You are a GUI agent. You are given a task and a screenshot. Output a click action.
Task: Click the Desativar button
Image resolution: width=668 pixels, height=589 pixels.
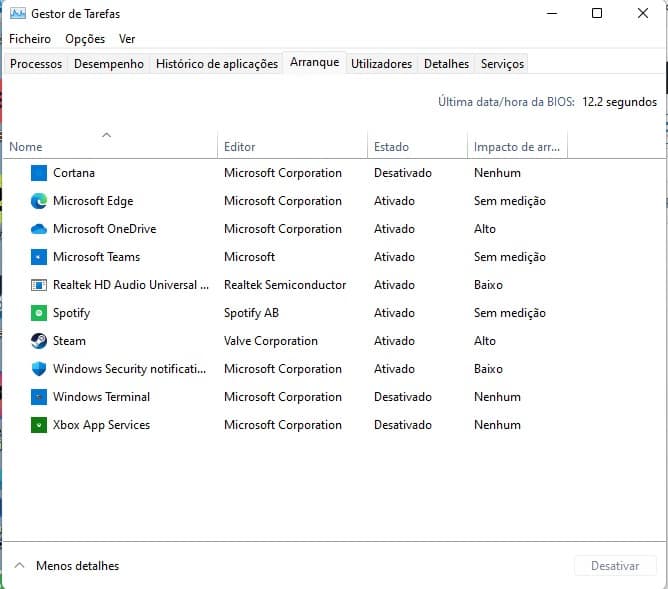pos(615,566)
